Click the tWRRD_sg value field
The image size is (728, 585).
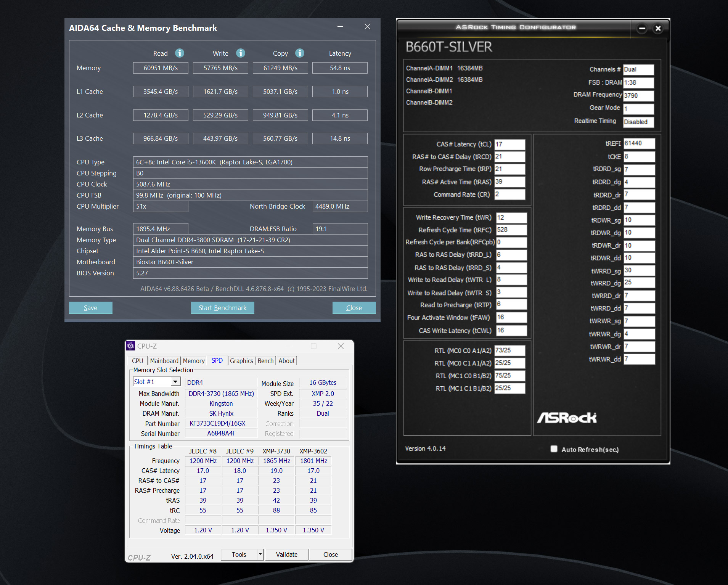pyautogui.click(x=639, y=271)
